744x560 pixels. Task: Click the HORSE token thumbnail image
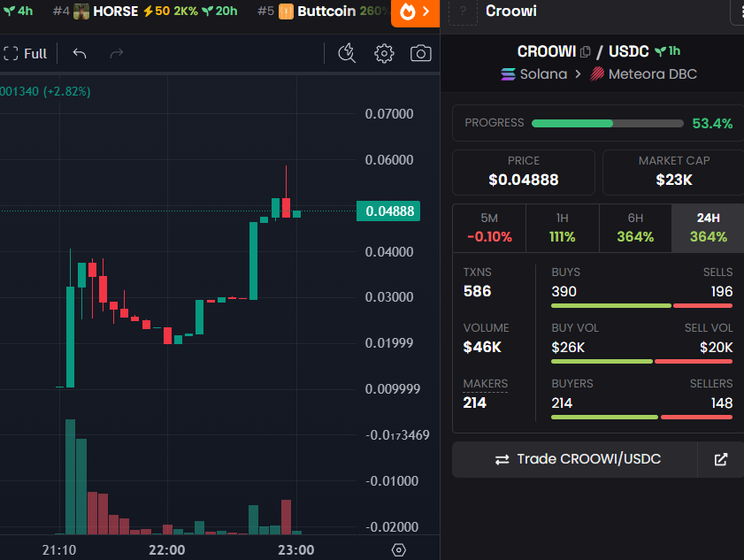point(81,12)
